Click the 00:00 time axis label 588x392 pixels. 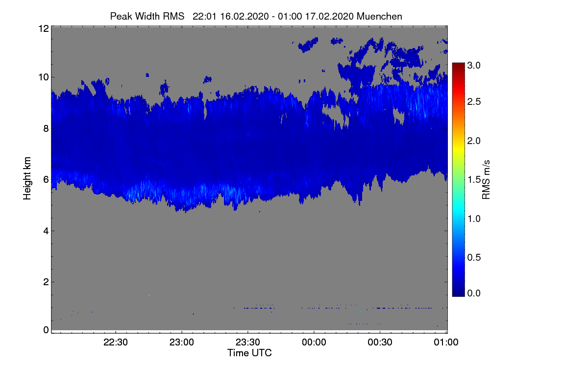[x=314, y=343]
